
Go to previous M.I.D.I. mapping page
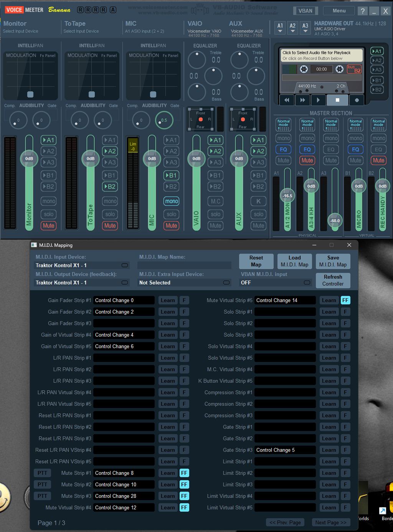[x=285, y=522]
